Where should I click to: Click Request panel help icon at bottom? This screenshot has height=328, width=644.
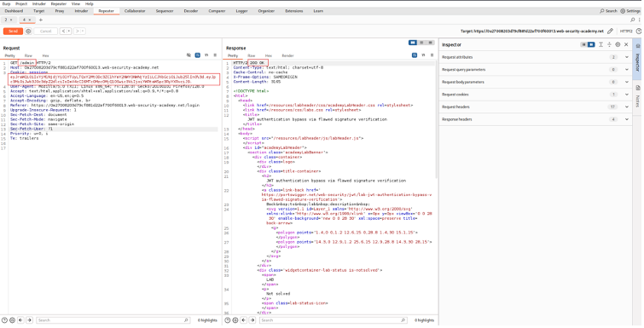pyautogui.click(x=4, y=320)
